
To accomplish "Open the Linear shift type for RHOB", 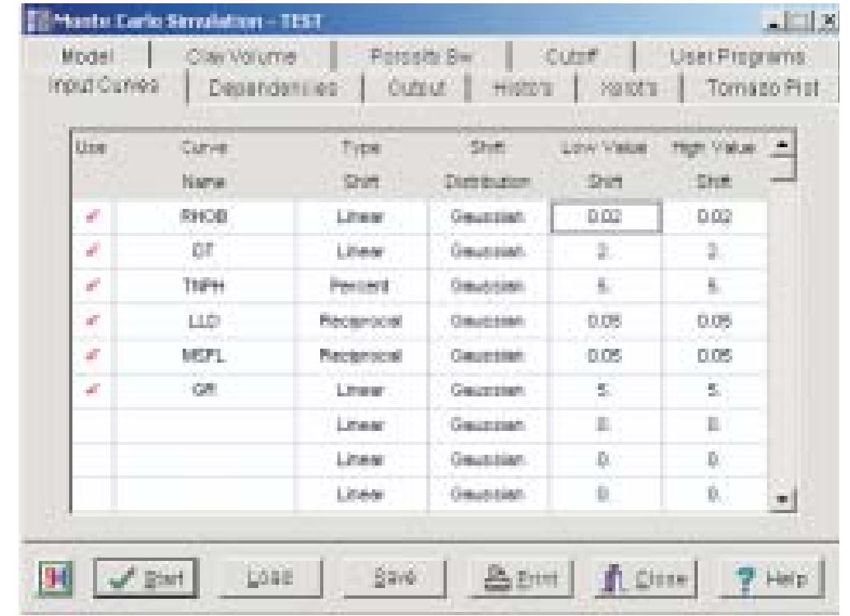I will click(360, 217).
